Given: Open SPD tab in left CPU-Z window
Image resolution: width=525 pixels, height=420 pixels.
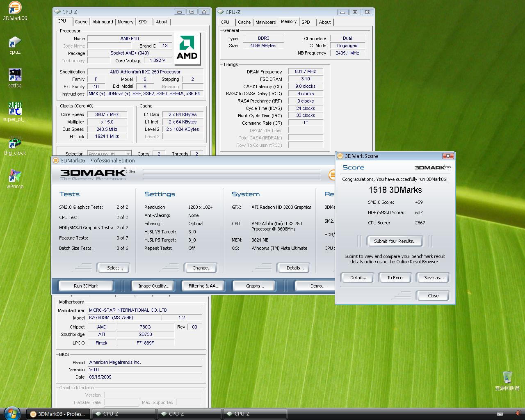Looking at the screenshot, I should pos(142,22).
